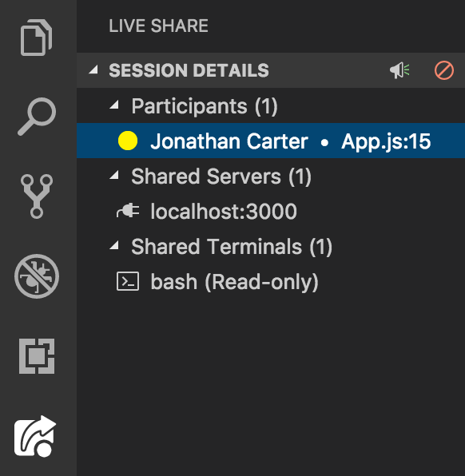Click the LIVE SHARE panel title
Screen dimensions: 465x476
tap(158, 26)
